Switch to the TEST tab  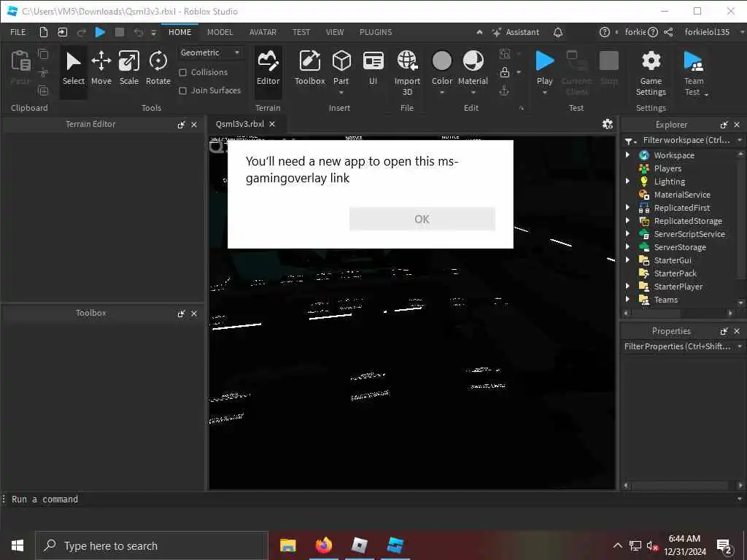[x=301, y=32]
